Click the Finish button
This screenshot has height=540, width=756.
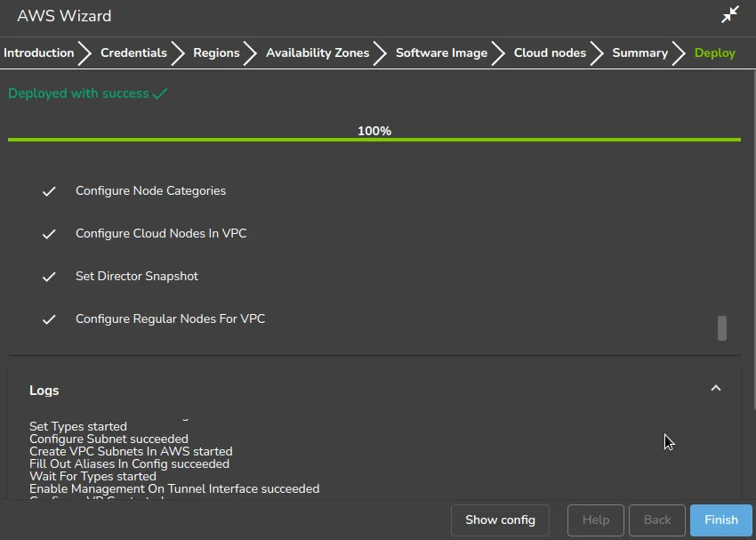720,520
